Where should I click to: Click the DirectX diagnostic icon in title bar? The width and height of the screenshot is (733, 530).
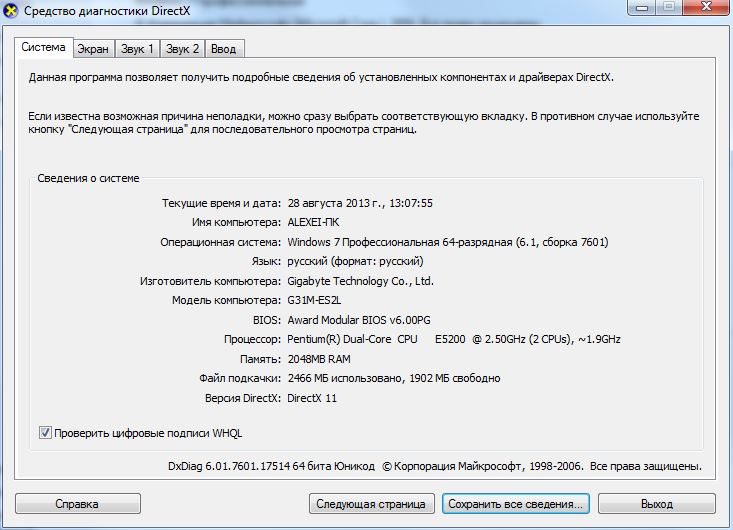click(x=10, y=11)
